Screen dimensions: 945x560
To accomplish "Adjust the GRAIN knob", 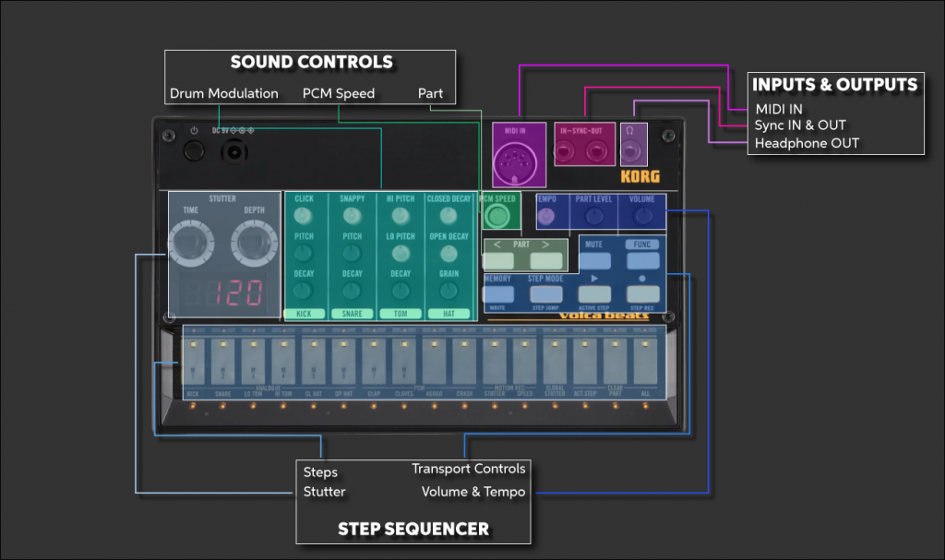I will pyautogui.click(x=449, y=292).
